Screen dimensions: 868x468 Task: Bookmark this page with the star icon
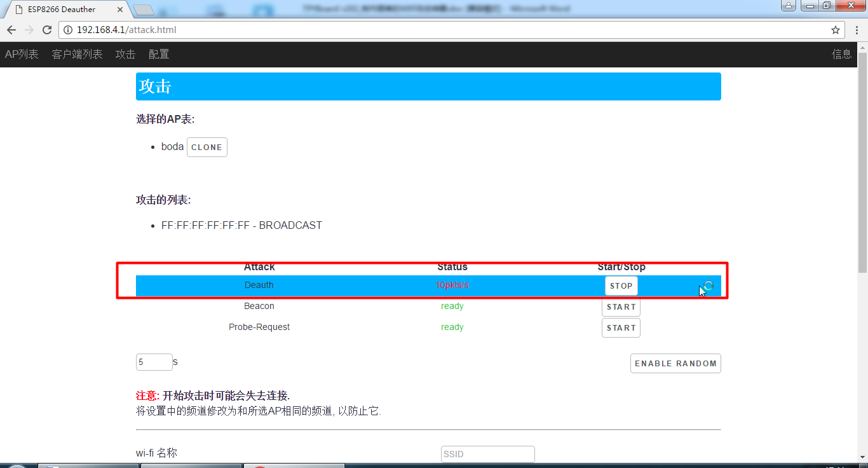(x=836, y=30)
